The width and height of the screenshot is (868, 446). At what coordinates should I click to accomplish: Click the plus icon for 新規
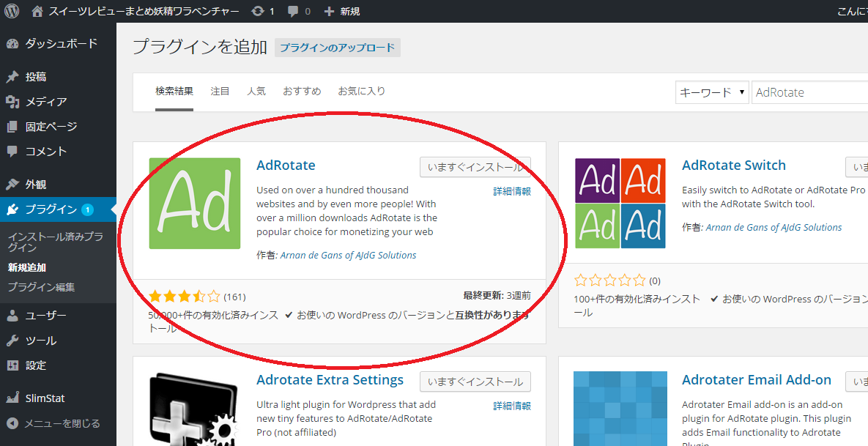click(329, 11)
